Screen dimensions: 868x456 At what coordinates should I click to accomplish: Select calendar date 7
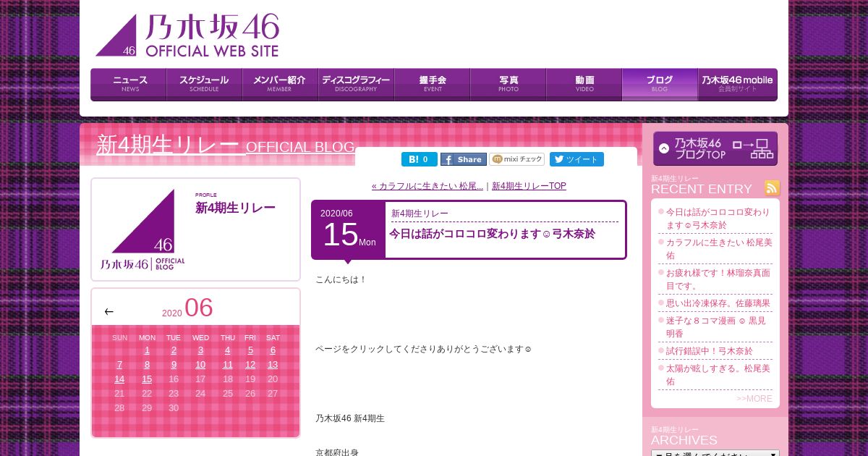point(119,365)
